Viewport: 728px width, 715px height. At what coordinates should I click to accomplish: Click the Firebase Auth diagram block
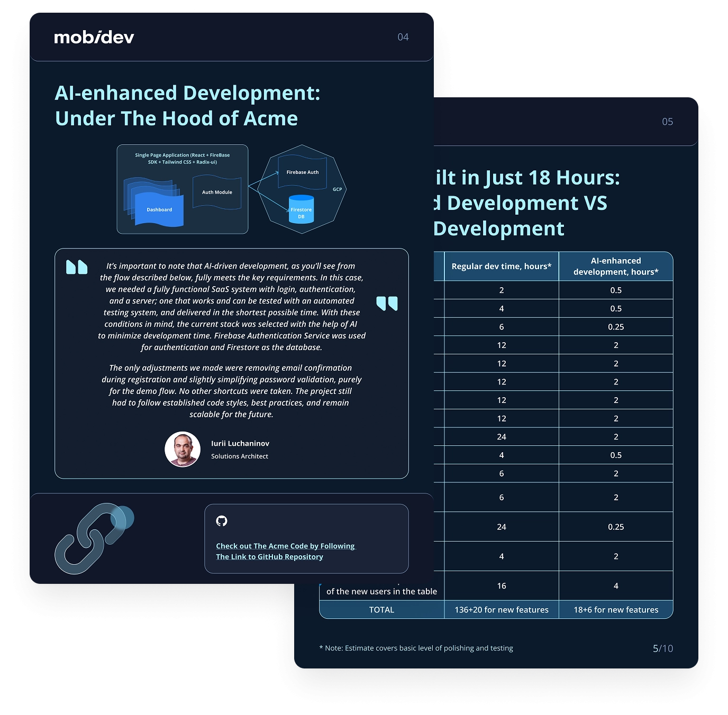[302, 172]
